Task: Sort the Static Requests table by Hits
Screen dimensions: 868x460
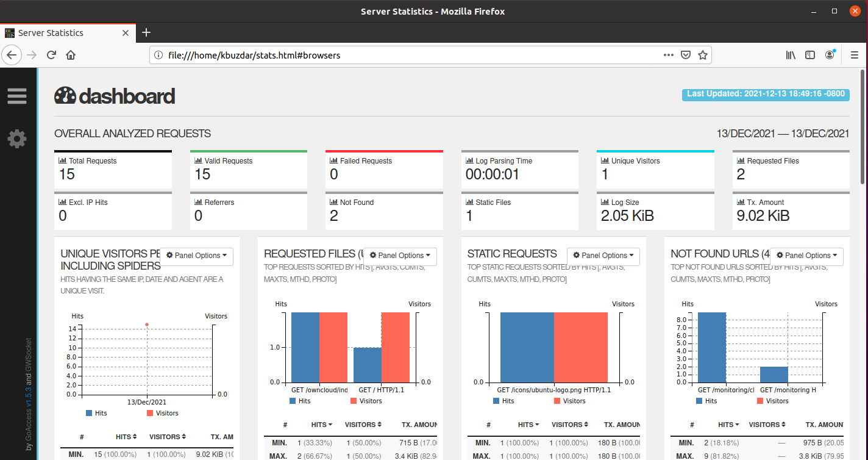Action: coord(528,425)
